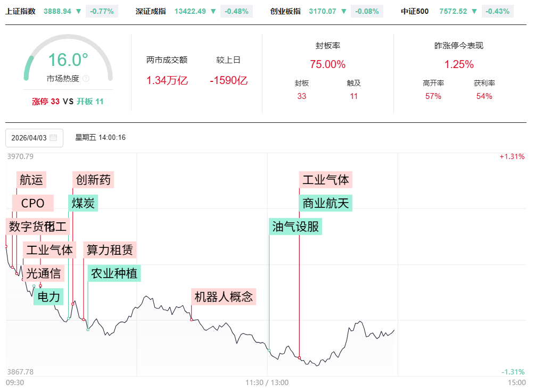Select the 航运 sector tag on chart
Image resolution: width=535 pixels, height=392 pixels.
click(31, 180)
